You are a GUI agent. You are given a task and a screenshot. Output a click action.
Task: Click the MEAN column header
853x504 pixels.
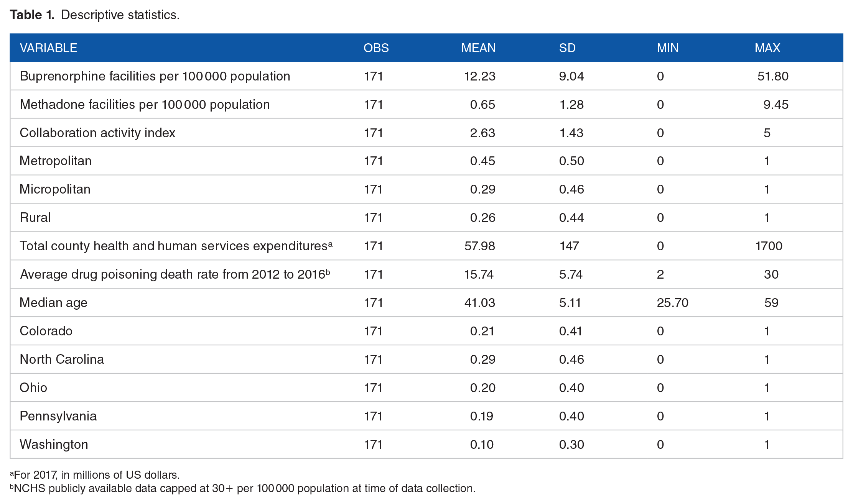tap(478, 48)
